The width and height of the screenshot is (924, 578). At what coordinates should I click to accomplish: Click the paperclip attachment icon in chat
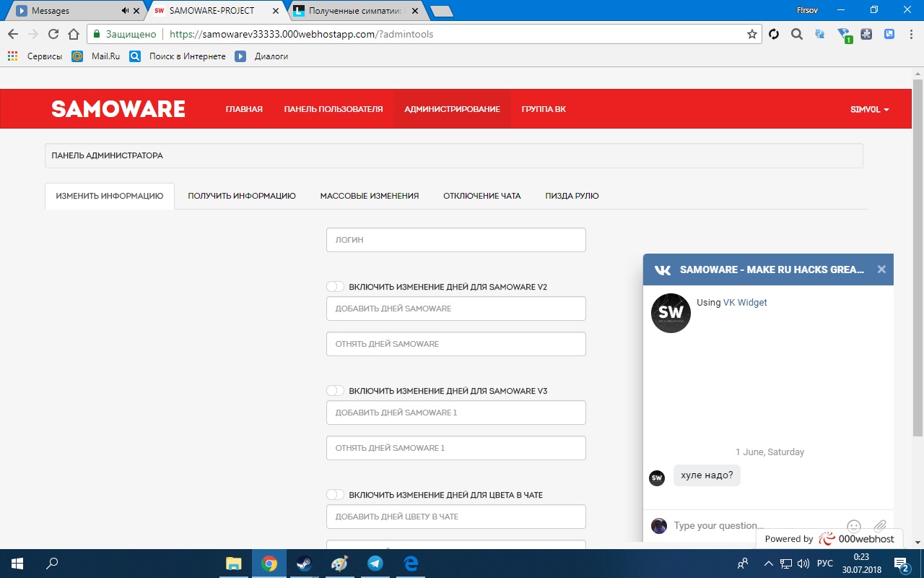point(880,526)
